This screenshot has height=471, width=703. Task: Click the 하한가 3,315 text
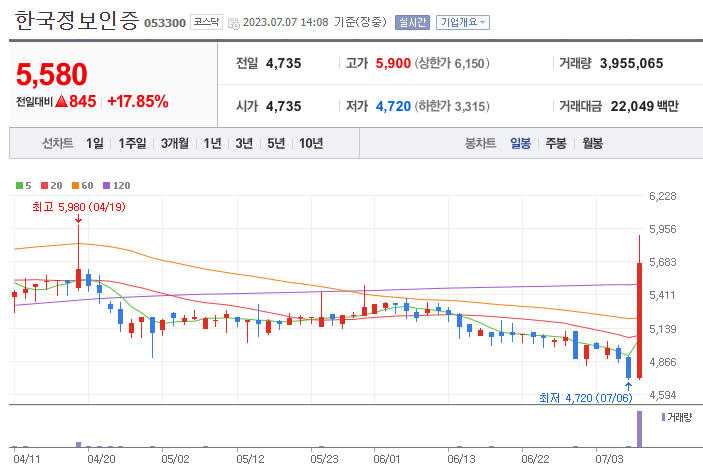click(451, 107)
